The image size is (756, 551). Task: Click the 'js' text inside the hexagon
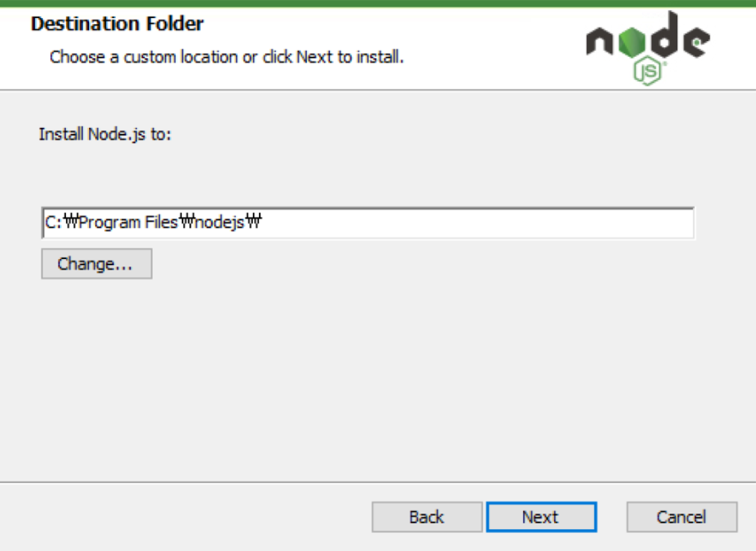[648, 71]
